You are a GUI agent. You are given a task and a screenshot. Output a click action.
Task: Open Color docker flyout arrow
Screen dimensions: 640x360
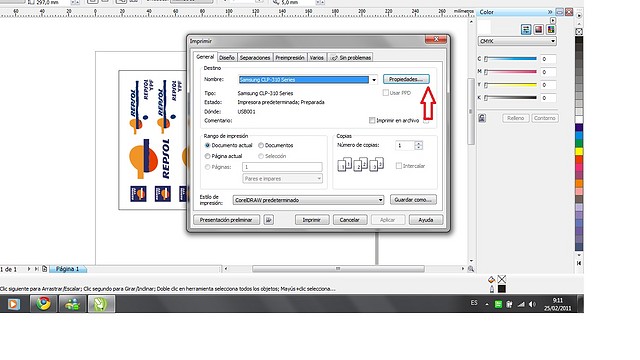553,20
